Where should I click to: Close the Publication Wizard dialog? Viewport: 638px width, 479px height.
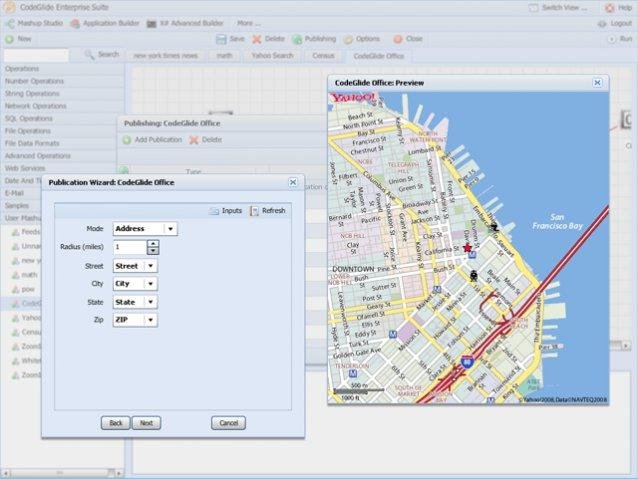(293, 182)
